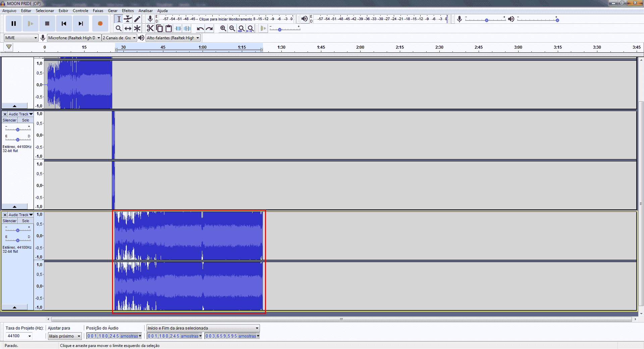The image size is (644, 349).
Task: Click the Zoom In icon
Action: point(223,29)
